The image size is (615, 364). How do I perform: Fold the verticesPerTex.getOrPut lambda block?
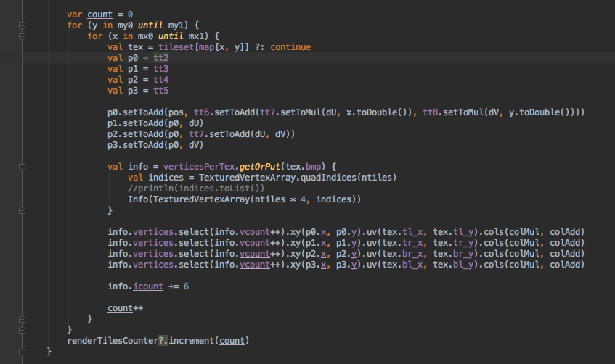coord(23,167)
